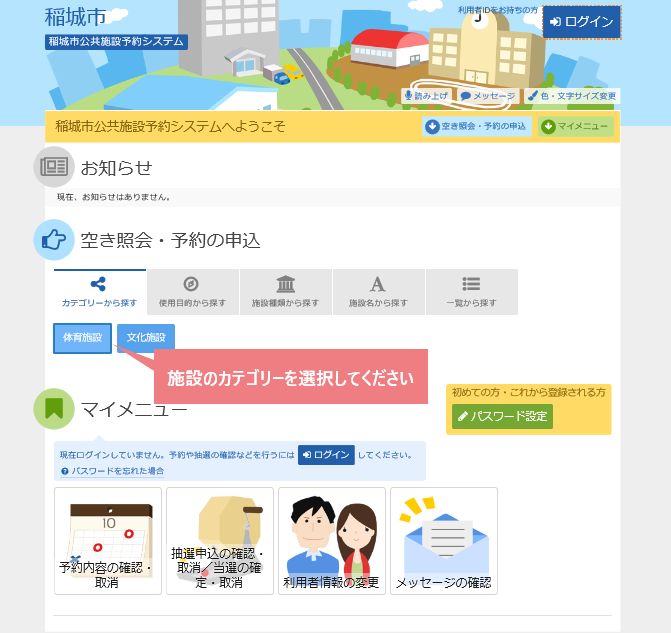Click the マイメニュー section heading
Viewport: 671px width, 633px height.
(x=134, y=410)
